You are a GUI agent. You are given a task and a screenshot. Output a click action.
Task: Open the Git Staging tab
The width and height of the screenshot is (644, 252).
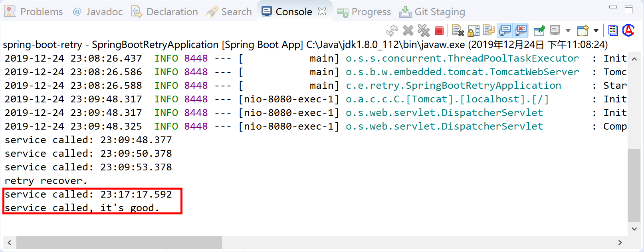[432, 12]
